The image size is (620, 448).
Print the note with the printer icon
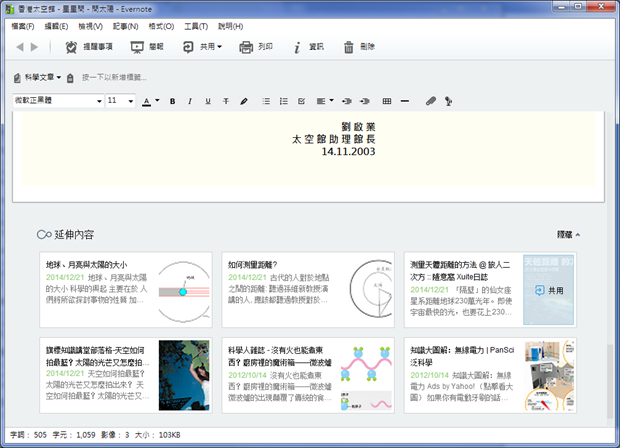click(246, 47)
